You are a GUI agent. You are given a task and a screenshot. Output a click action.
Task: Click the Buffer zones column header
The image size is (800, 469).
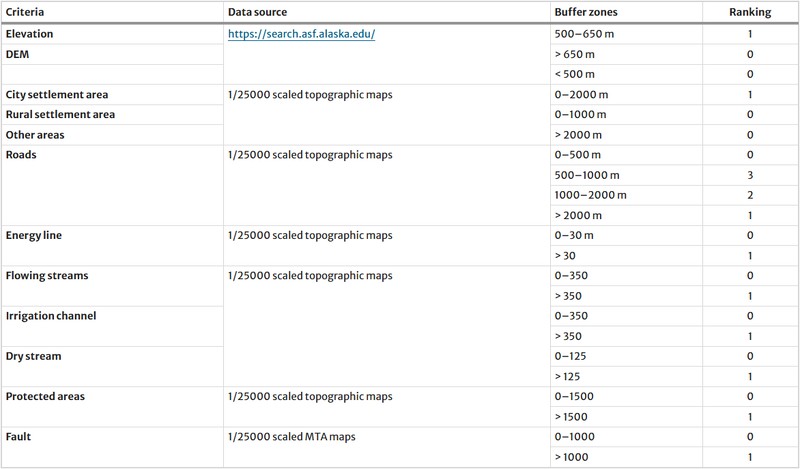(x=586, y=12)
